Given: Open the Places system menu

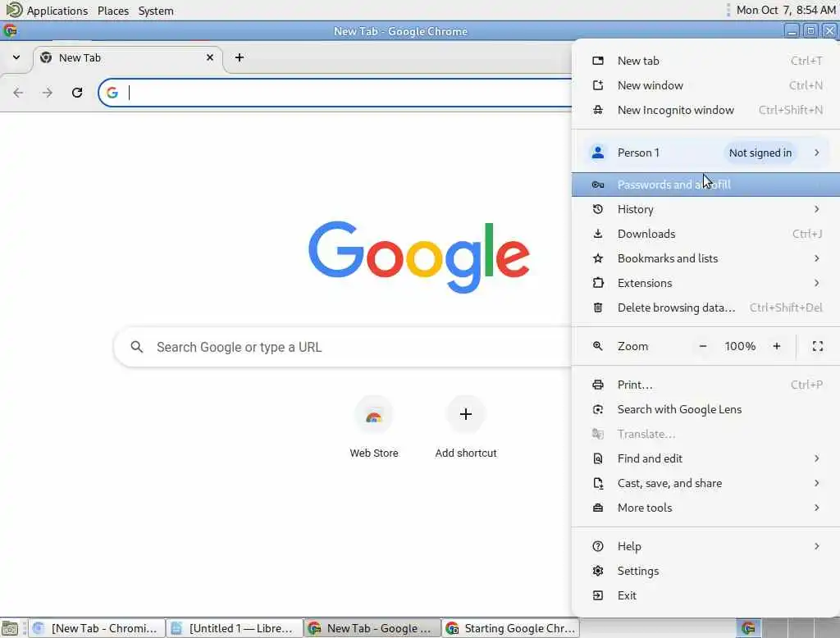Looking at the screenshot, I should 113,11.
